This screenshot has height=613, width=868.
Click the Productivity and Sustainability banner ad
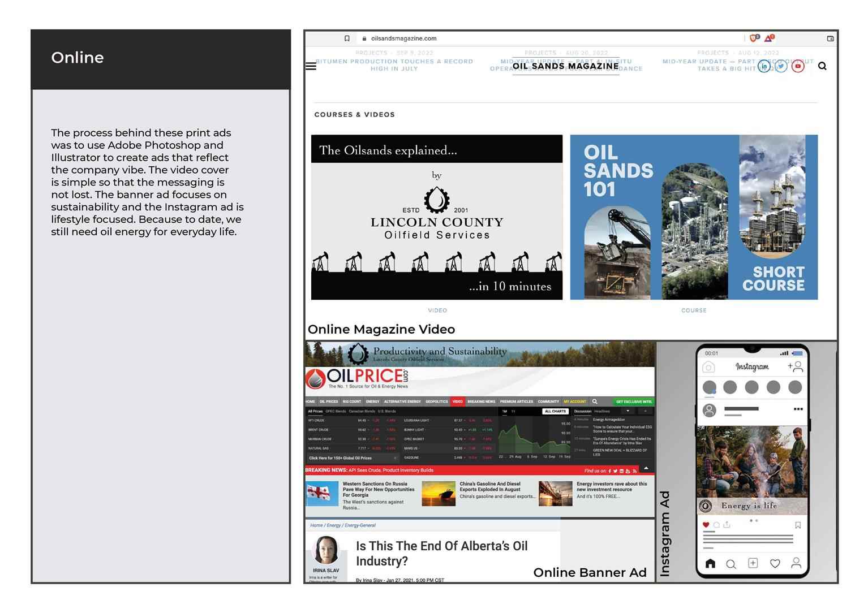(x=480, y=354)
